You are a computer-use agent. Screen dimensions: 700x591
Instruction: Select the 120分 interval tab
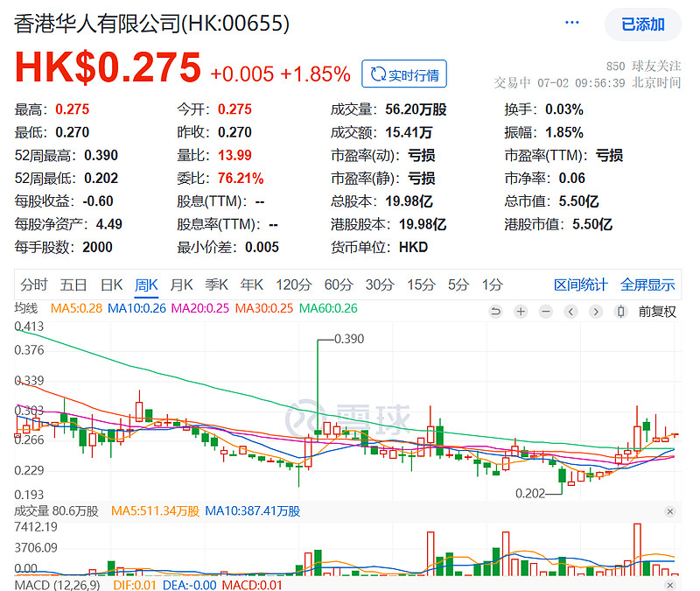[x=294, y=285]
